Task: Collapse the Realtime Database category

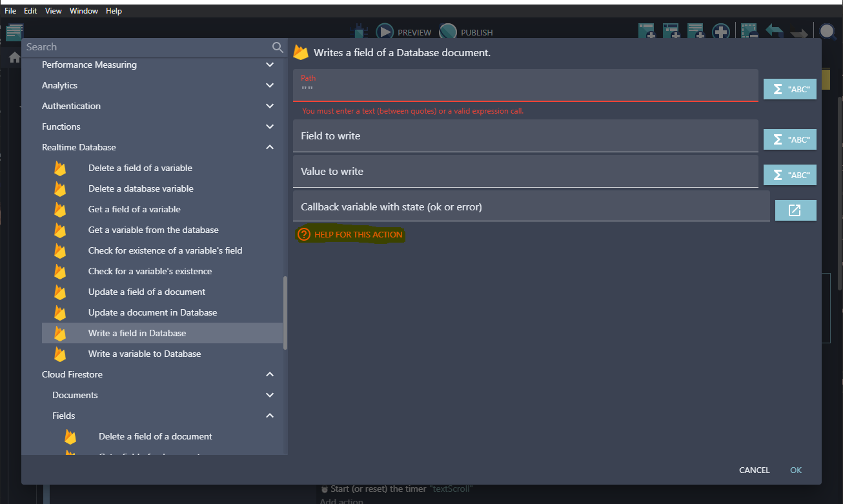Action: click(x=270, y=148)
